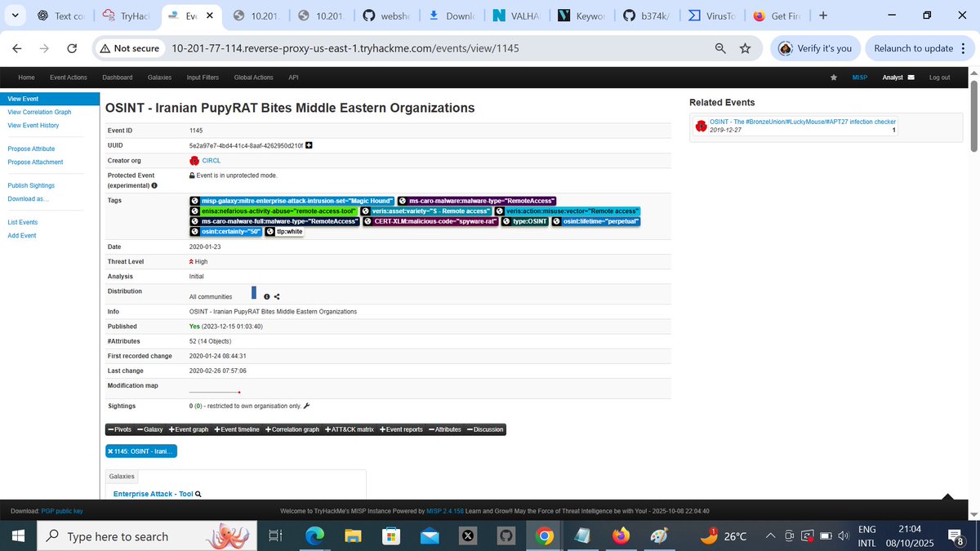Open the BronzeUnion LuckyMouse related event link
Image resolution: width=980 pixels, height=551 pixels.
point(802,122)
